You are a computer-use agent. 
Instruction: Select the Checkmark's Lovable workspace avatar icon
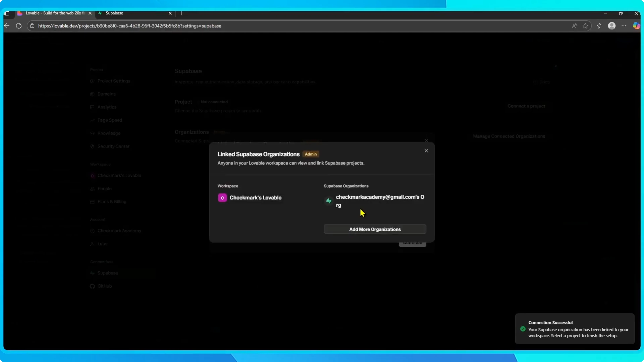click(222, 198)
